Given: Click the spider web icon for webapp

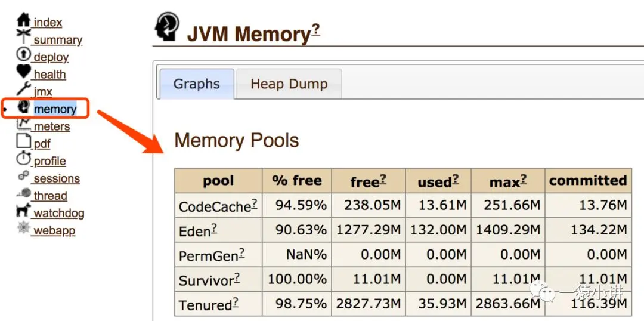Looking at the screenshot, I should coord(24,227).
